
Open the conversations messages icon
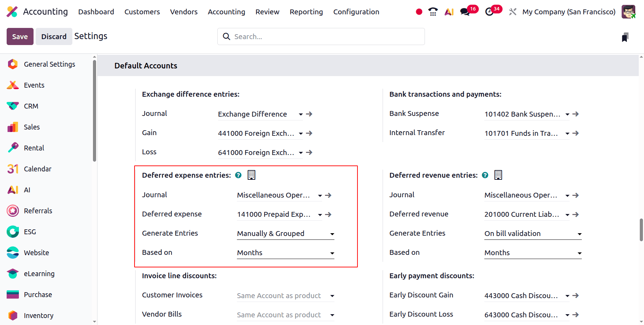[x=465, y=12]
